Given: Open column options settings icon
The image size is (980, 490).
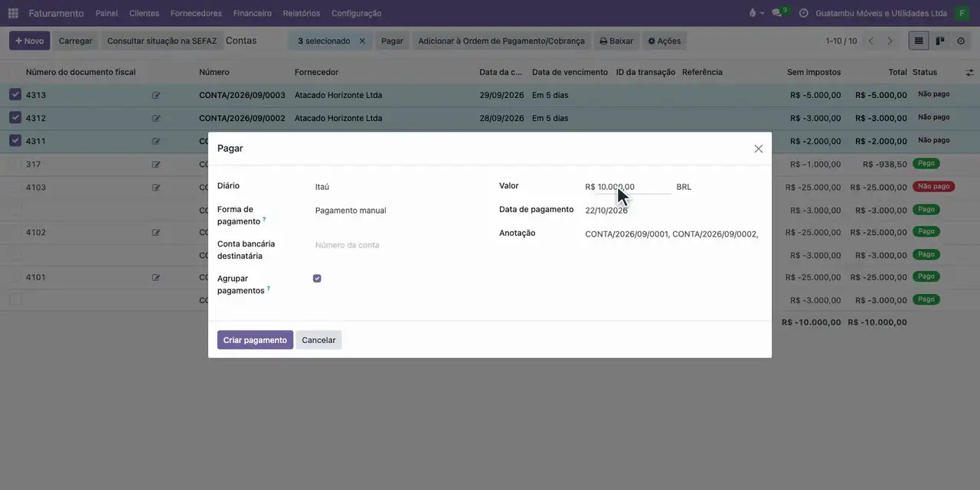Looking at the screenshot, I should pos(969,72).
